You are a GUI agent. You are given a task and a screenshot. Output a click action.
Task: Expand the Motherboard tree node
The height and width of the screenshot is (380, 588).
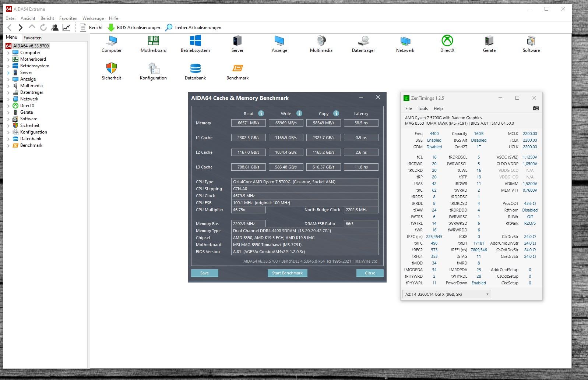tap(8, 59)
